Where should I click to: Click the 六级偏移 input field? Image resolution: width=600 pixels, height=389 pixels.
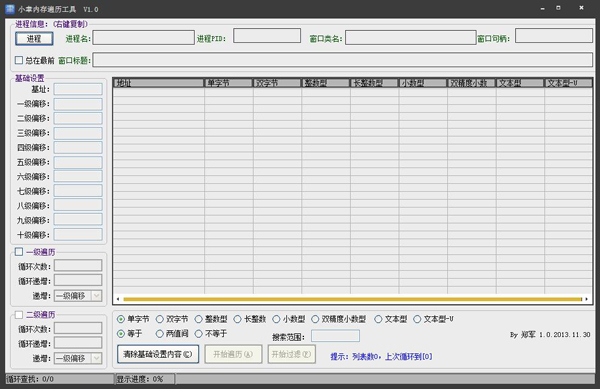point(78,176)
